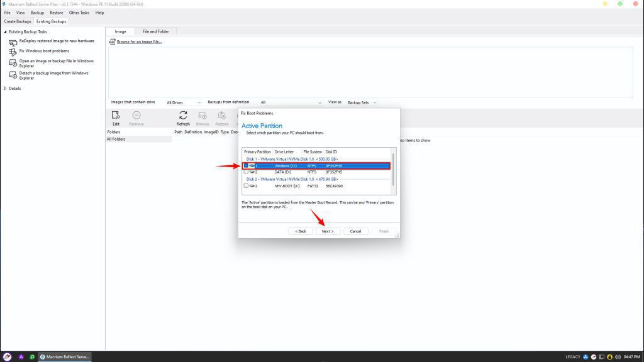Click the Restore toolbar icon
The width and height of the screenshot is (644, 362).
coord(221,116)
